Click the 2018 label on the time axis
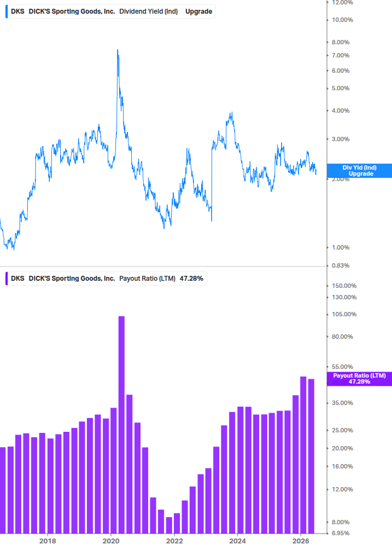 pyautogui.click(x=48, y=541)
